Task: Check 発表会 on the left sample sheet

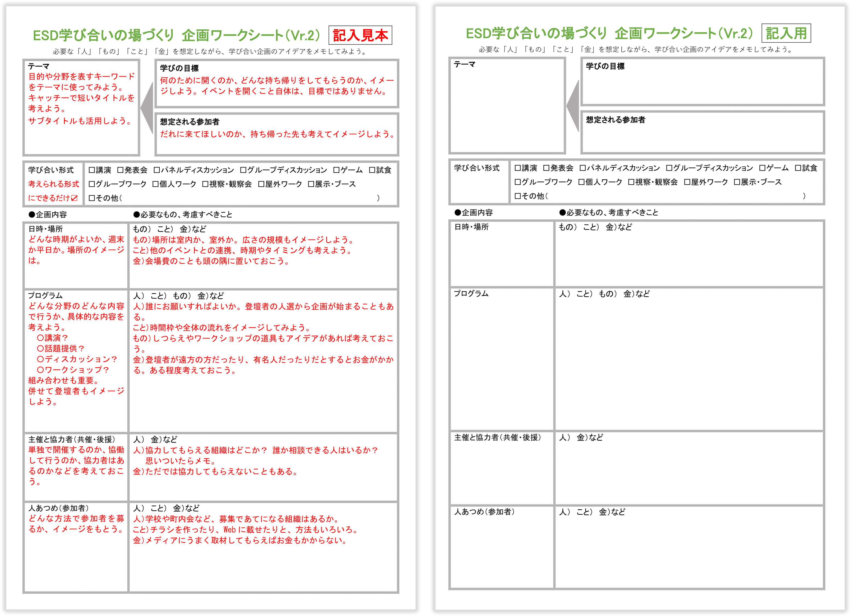Action: [x=120, y=170]
